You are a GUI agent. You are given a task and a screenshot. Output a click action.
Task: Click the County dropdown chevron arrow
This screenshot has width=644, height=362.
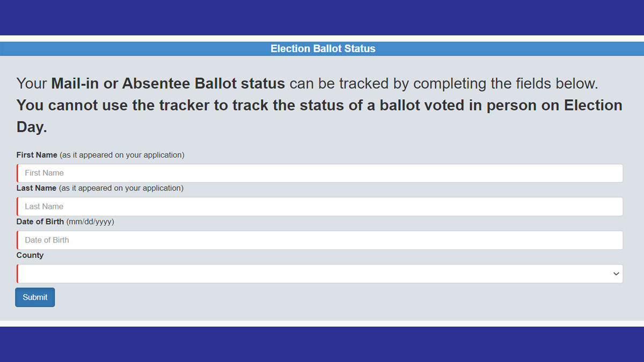[616, 274]
